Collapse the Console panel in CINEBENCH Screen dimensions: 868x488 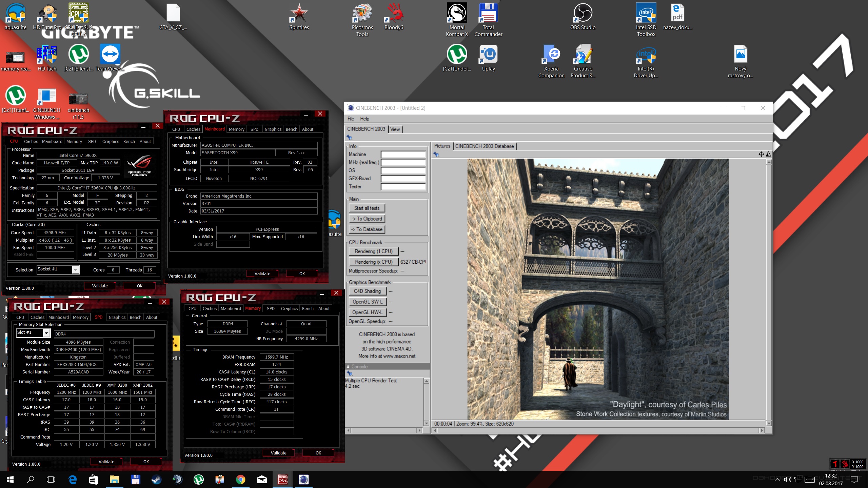pyautogui.click(x=348, y=367)
